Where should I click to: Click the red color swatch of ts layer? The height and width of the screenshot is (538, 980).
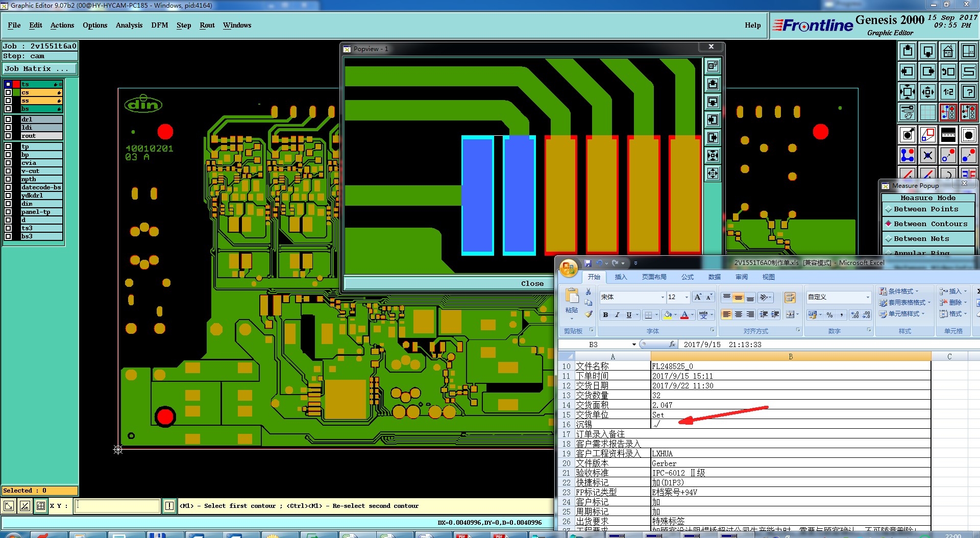(16, 84)
